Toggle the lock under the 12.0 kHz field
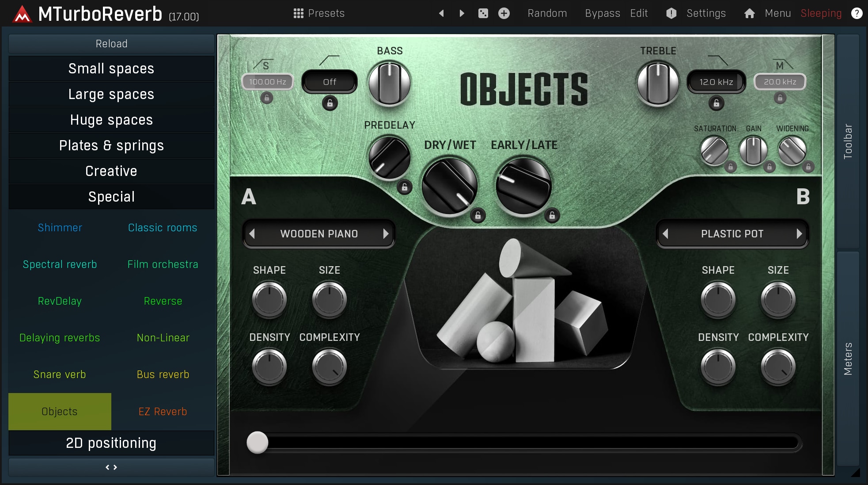Screen dimensions: 868x485 click(716, 103)
